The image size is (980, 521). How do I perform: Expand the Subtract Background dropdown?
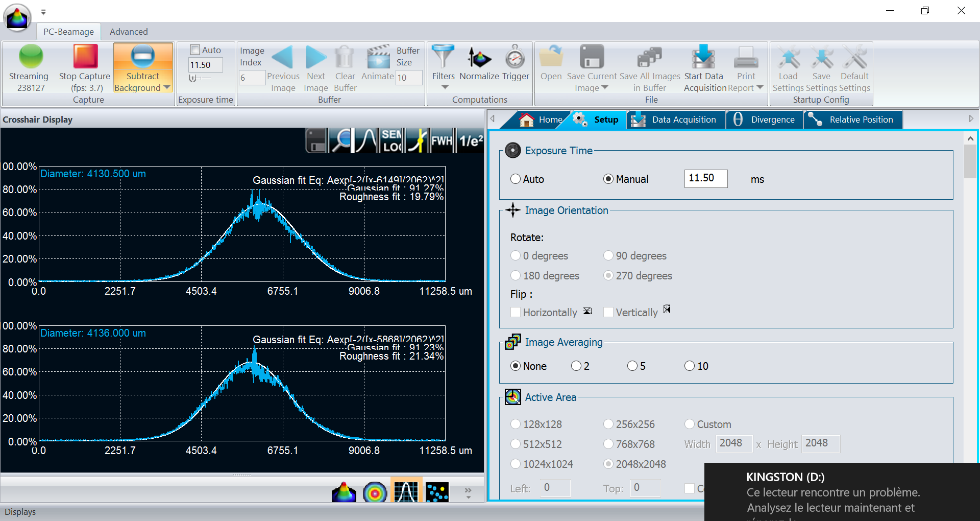pyautogui.click(x=167, y=88)
